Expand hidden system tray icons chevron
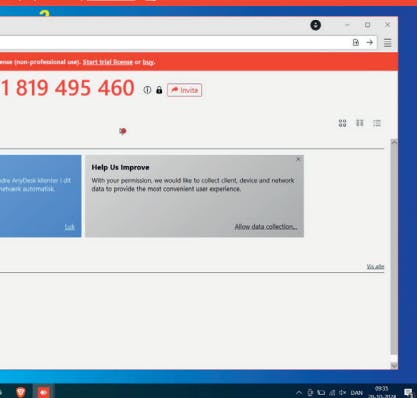The height and width of the screenshot is (398, 417). (299, 393)
